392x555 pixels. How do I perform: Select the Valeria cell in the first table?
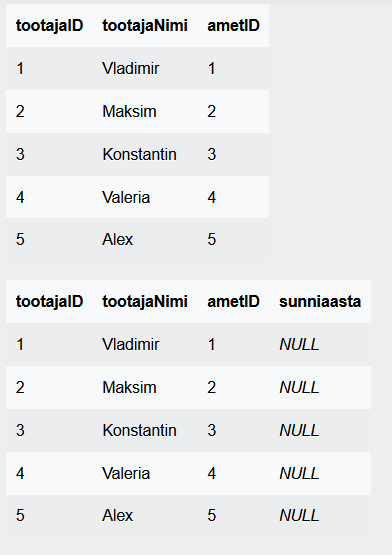point(126,197)
